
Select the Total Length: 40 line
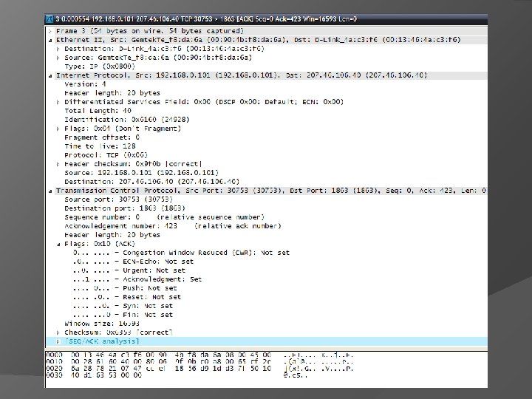point(98,111)
